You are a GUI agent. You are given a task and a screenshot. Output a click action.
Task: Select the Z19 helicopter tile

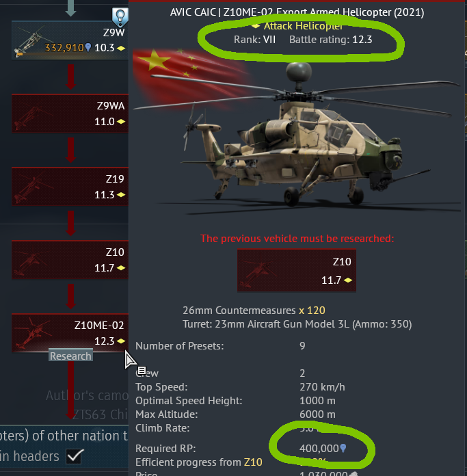coord(70,187)
